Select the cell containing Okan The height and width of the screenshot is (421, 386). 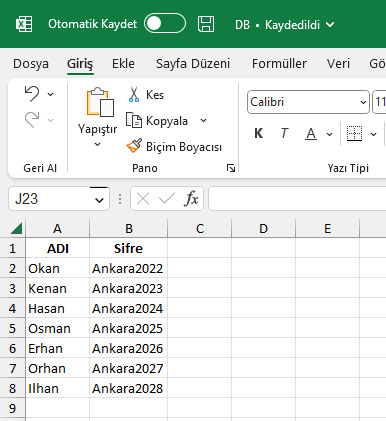tap(58, 268)
